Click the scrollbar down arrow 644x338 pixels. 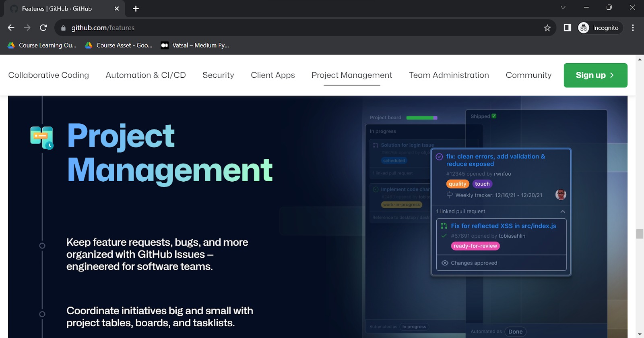click(x=640, y=334)
